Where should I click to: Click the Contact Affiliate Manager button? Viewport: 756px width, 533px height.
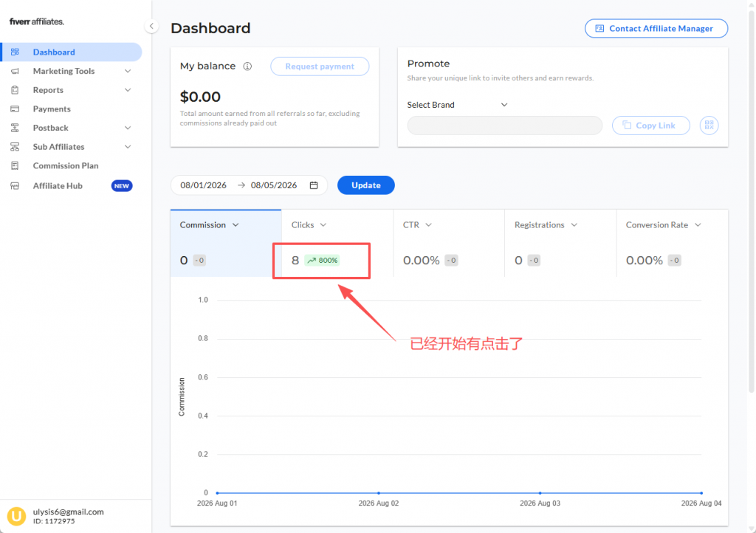tap(656, 29)
